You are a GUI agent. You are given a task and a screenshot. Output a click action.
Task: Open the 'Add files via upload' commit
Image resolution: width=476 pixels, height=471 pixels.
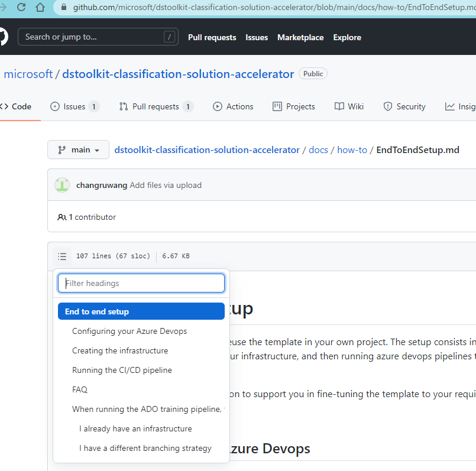166,186
